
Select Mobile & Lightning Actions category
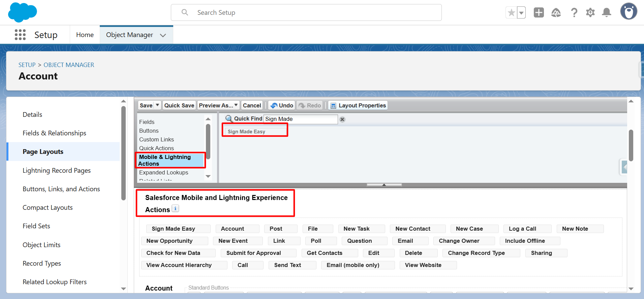pyautogui.click(x=171, y=160)
